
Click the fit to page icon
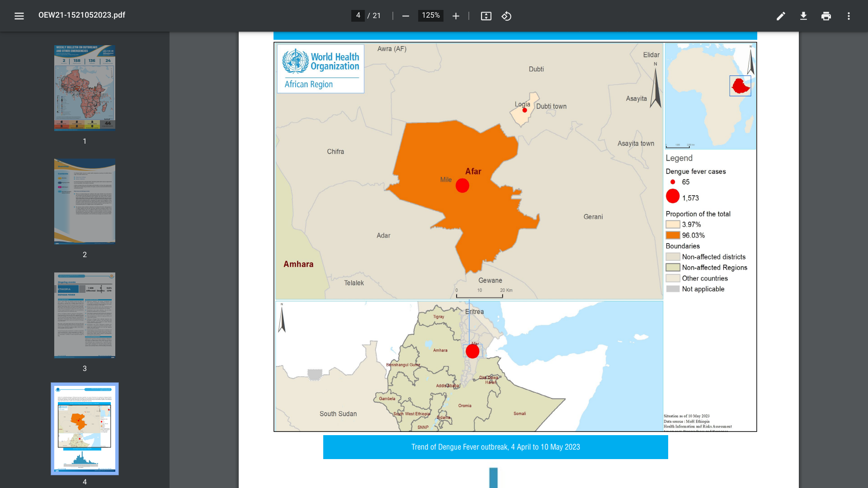[486, 16]
